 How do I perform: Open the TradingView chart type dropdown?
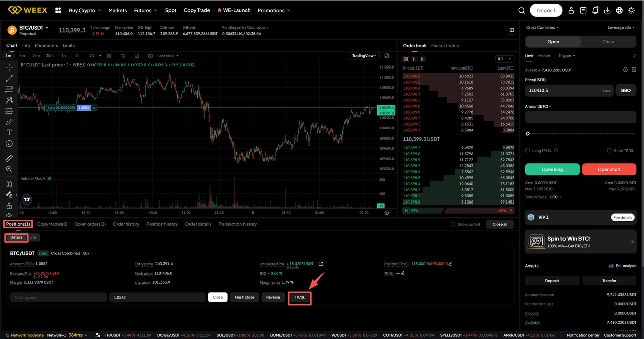[x=364, y=56]
